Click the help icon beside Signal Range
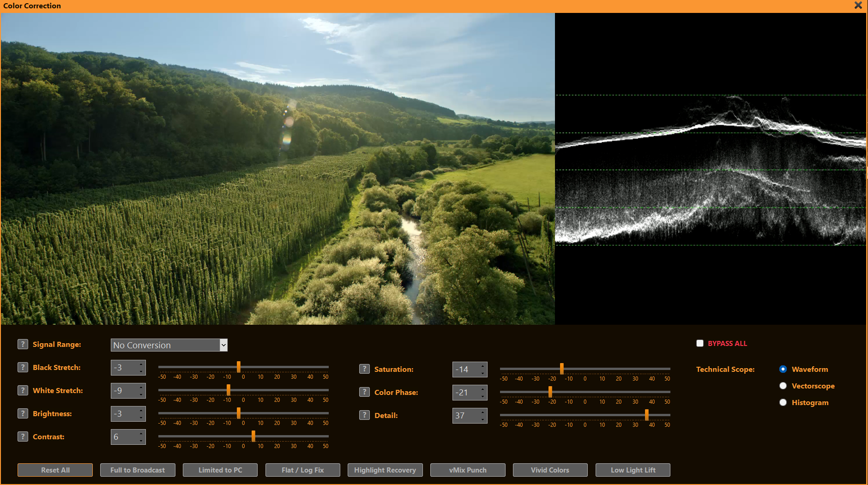This screenshot has height=485, width=868. click(23, 344)
